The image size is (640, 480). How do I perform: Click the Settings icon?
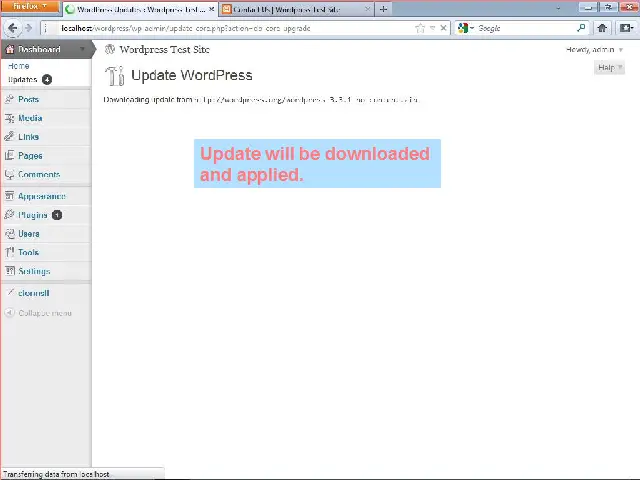click(x=9, y=271)
